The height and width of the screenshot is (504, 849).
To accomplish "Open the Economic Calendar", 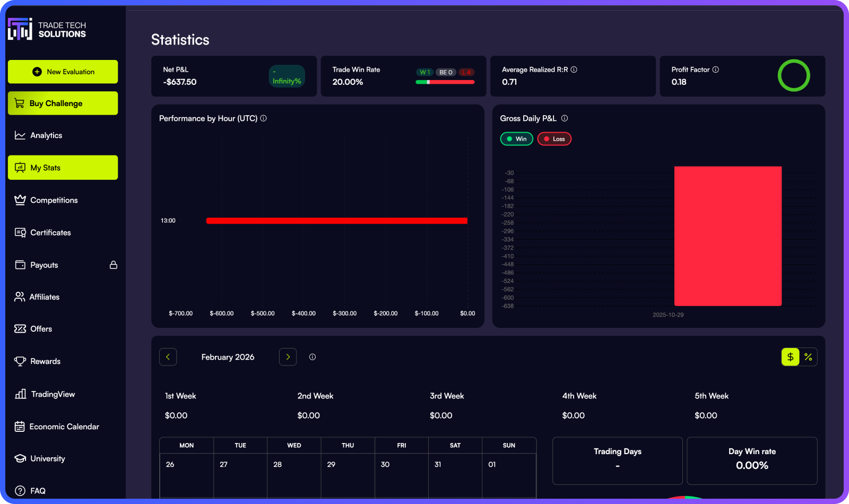I will point(65,427).
